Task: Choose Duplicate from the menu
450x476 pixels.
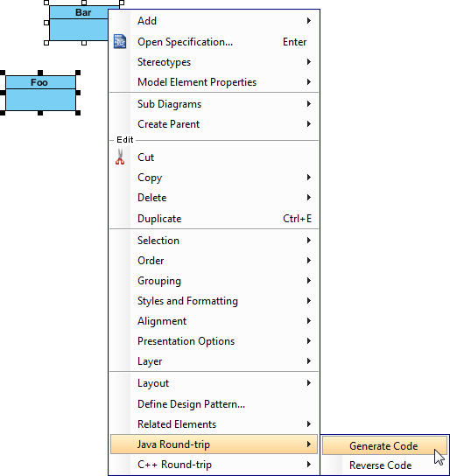Action: pyautogui.click(x=214, y=218)
